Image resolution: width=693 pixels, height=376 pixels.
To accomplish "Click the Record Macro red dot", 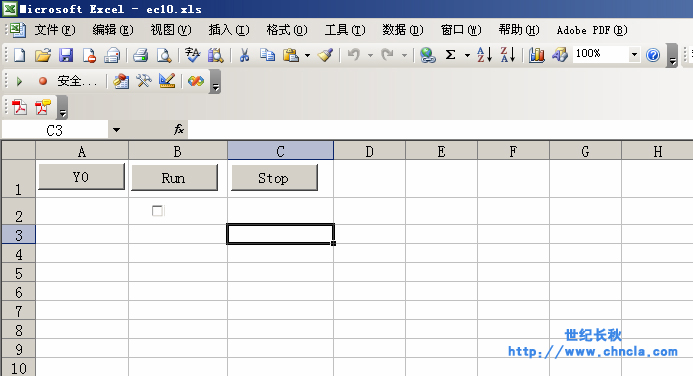I will [43, 81].
